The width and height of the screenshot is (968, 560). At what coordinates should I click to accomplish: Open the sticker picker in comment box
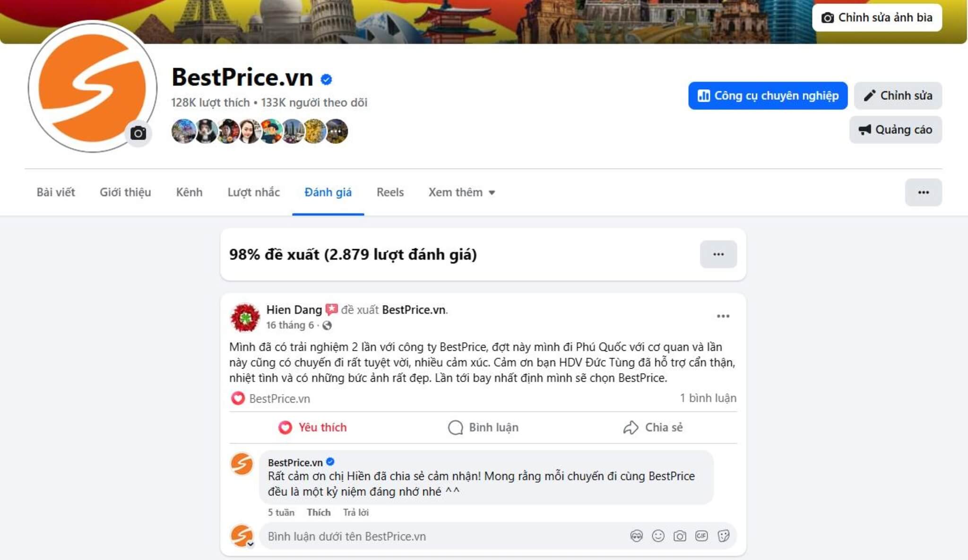[723, 536]
